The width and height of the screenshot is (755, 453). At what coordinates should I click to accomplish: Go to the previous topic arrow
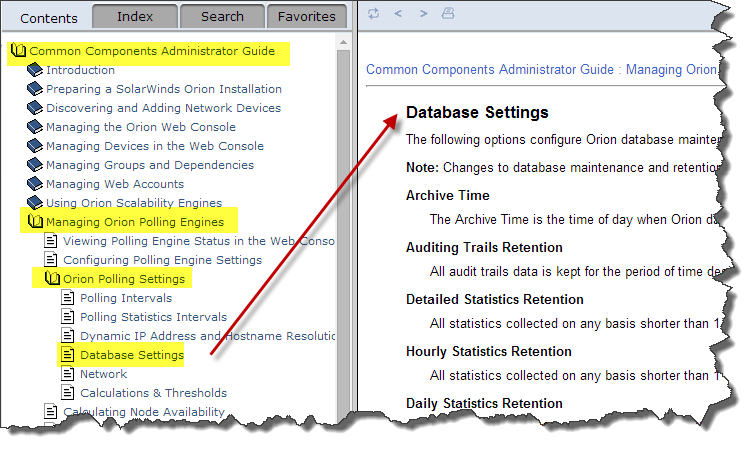pyautogui.click(x=398, y=13)
